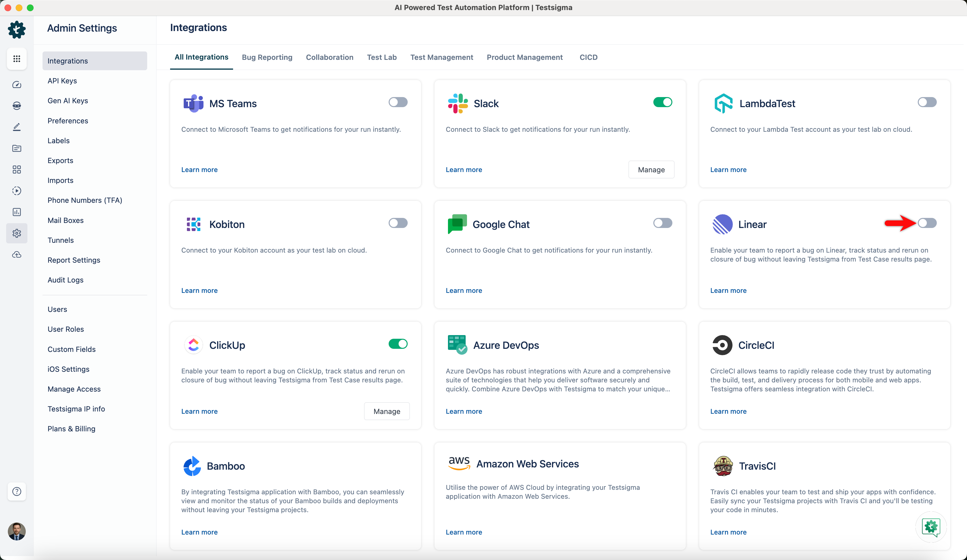Select Plans & Billing in Admin Settings
This screenshot has width=967, height=560.
71,429
